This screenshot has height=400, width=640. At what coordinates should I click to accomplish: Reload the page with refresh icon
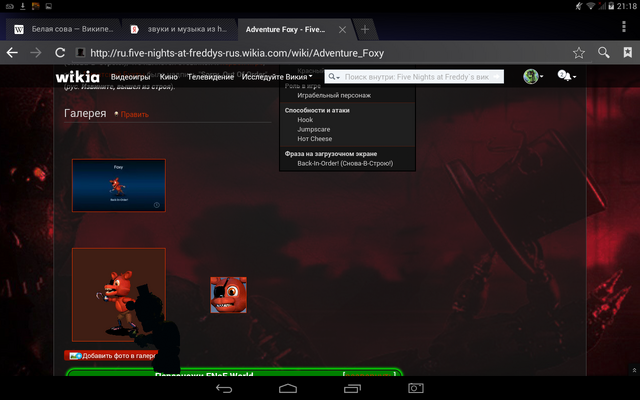(60, 53)
